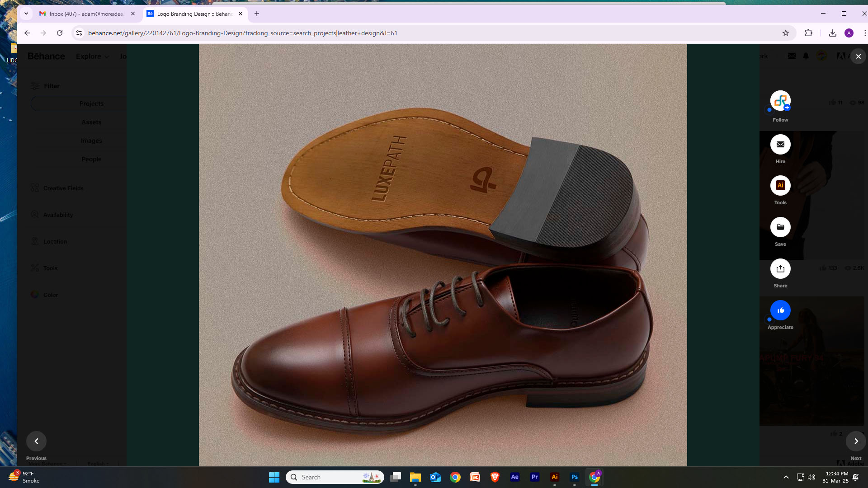
Task: Follow the project owner via avatar icon
Action: coord(780,101)
